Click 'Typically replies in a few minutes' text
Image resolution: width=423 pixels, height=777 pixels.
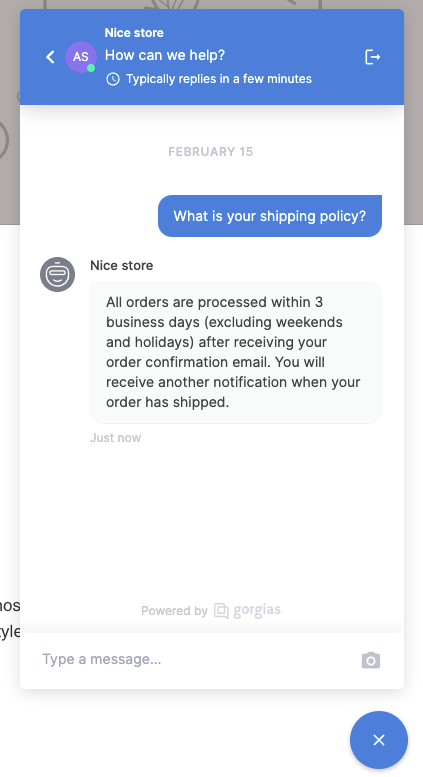[x=219, y=79]
